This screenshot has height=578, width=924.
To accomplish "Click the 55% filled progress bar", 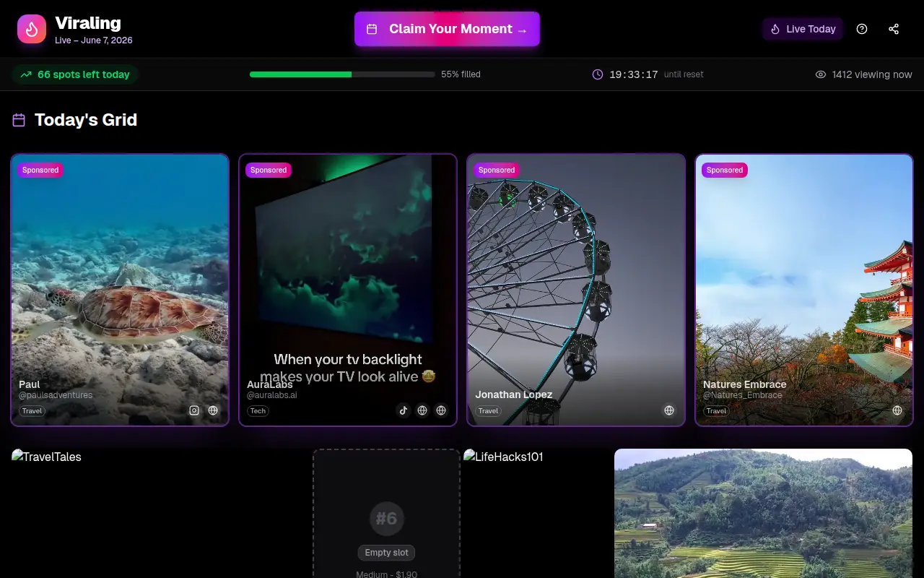I will 342,74.
